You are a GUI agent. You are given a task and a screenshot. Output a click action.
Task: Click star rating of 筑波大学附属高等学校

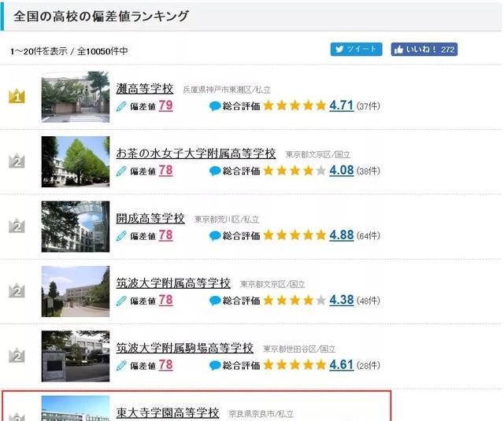pos(295,301)
